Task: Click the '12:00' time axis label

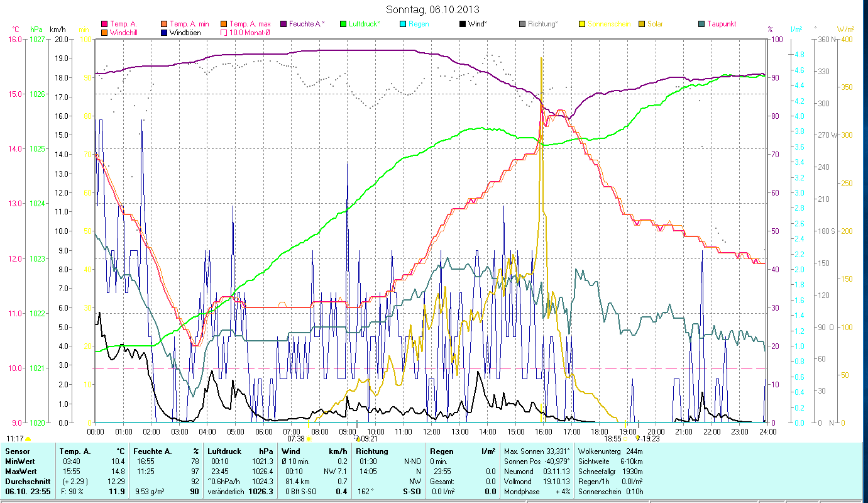Action: tap(432, 431)
